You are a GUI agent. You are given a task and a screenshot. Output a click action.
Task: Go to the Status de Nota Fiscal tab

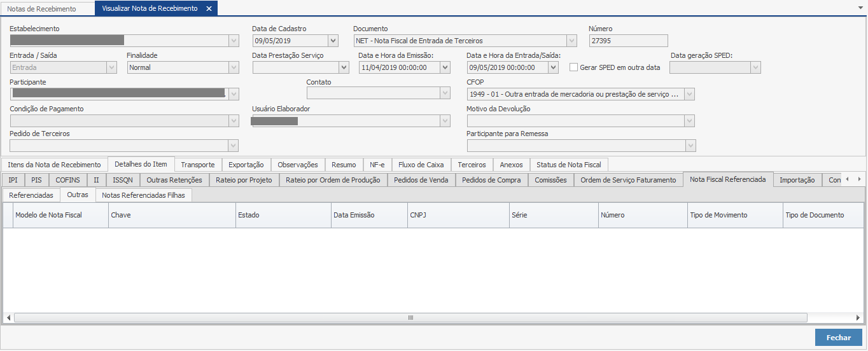[568, 165]
